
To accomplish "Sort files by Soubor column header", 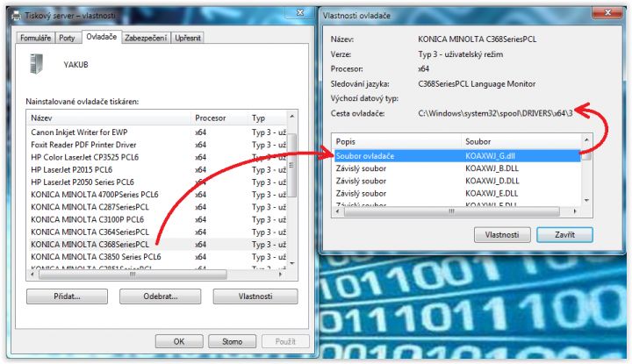I will 521,142.
